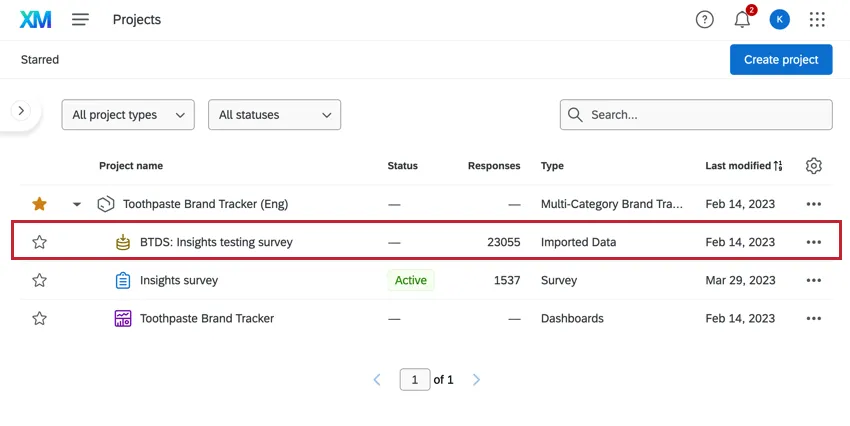Open the notifications bell
850x426 pixels.
pyautogui.click(x=742, y=20)
